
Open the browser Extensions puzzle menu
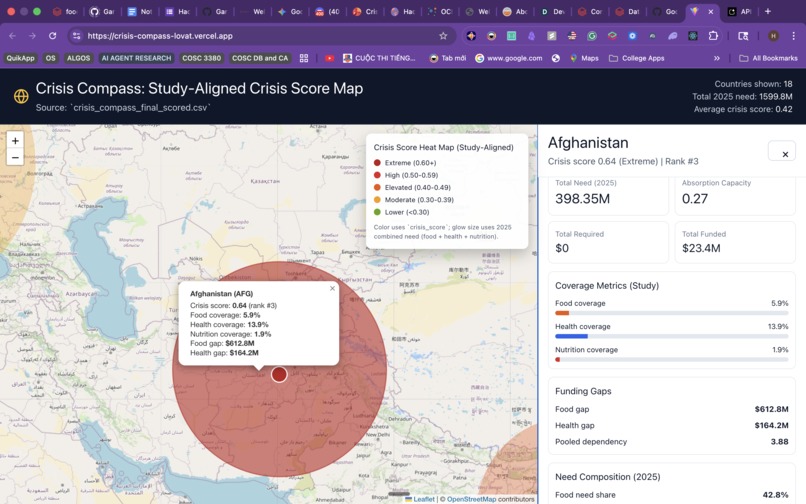(x=713, y=36)
